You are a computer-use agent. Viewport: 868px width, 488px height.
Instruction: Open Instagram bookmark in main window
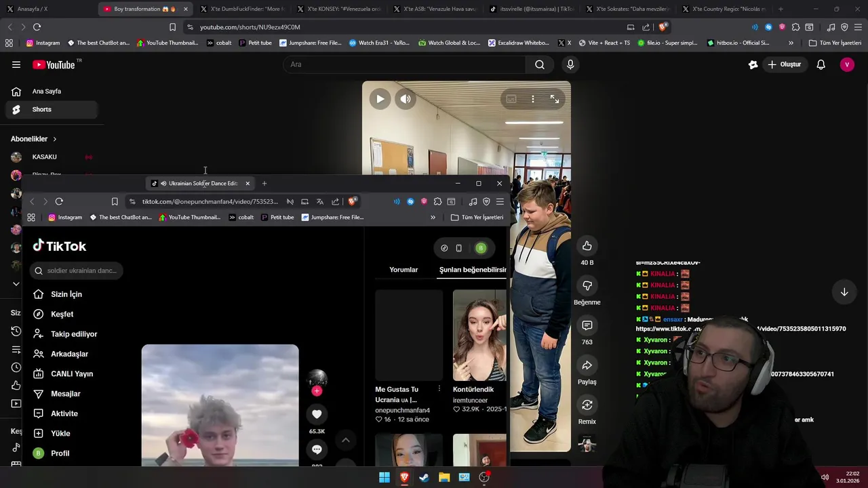pos(43,43)
